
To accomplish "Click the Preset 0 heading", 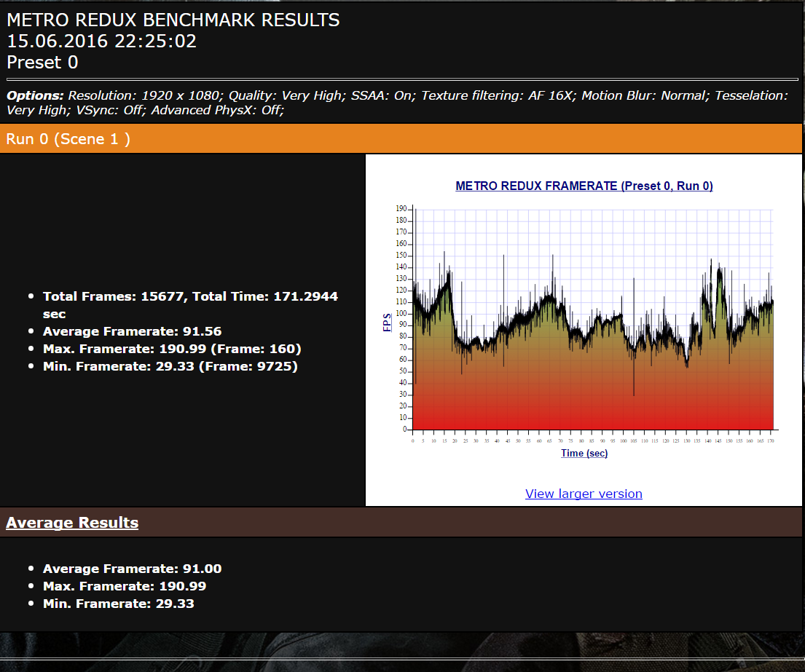I will click(42, 62).
